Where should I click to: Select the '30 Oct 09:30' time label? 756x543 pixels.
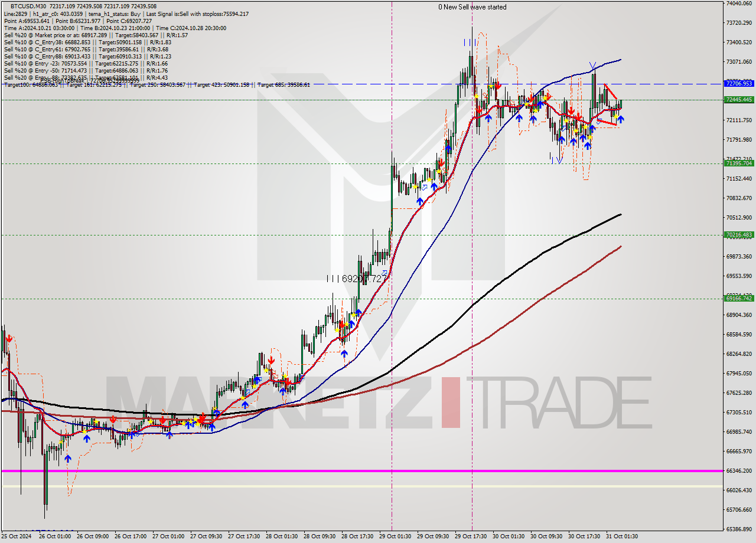(x=546, y=537)
